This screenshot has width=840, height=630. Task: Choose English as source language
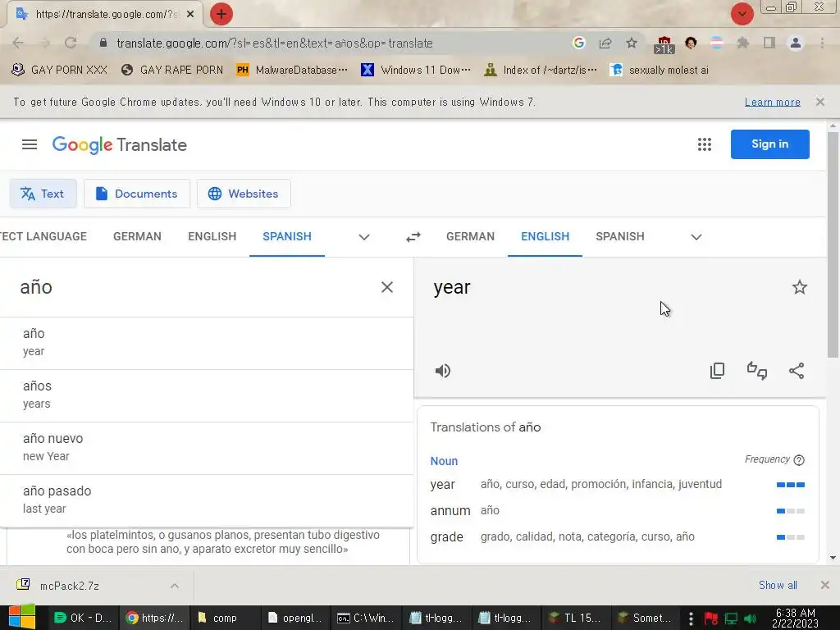[x=212, y=236]
